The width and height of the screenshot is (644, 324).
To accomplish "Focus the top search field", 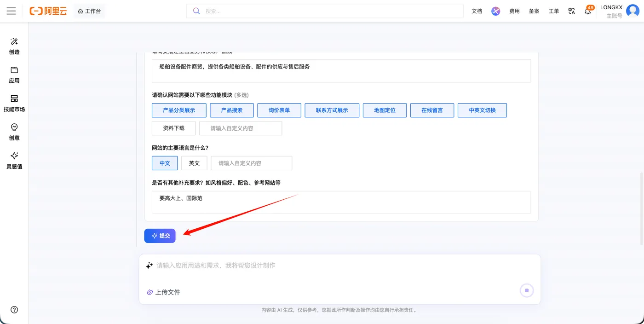I will (x=325, y=11).
